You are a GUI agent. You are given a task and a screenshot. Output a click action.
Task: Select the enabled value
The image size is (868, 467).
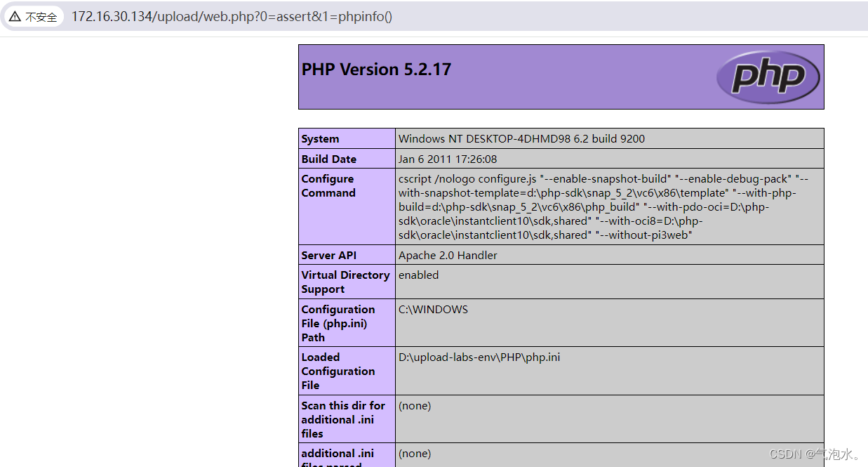[418, 275]
